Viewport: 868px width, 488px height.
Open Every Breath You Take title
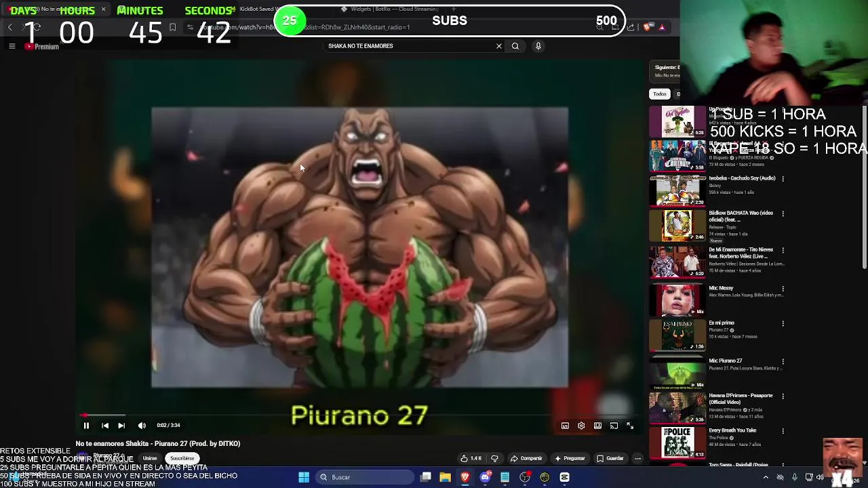point(732,430)
